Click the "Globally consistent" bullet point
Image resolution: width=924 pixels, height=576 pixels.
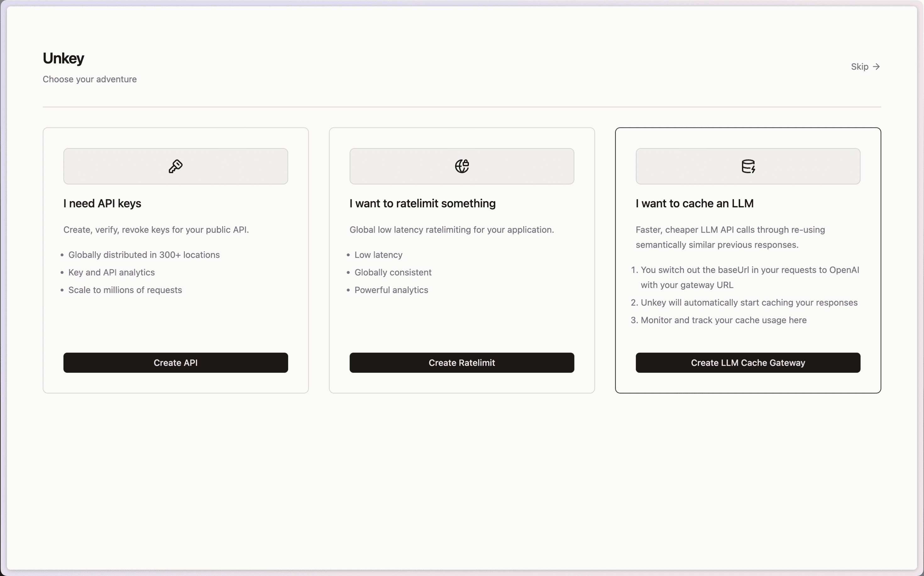pos(393,272)
